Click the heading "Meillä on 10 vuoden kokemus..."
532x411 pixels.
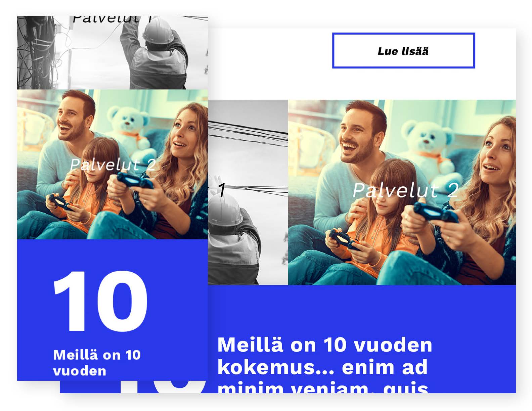325,364
